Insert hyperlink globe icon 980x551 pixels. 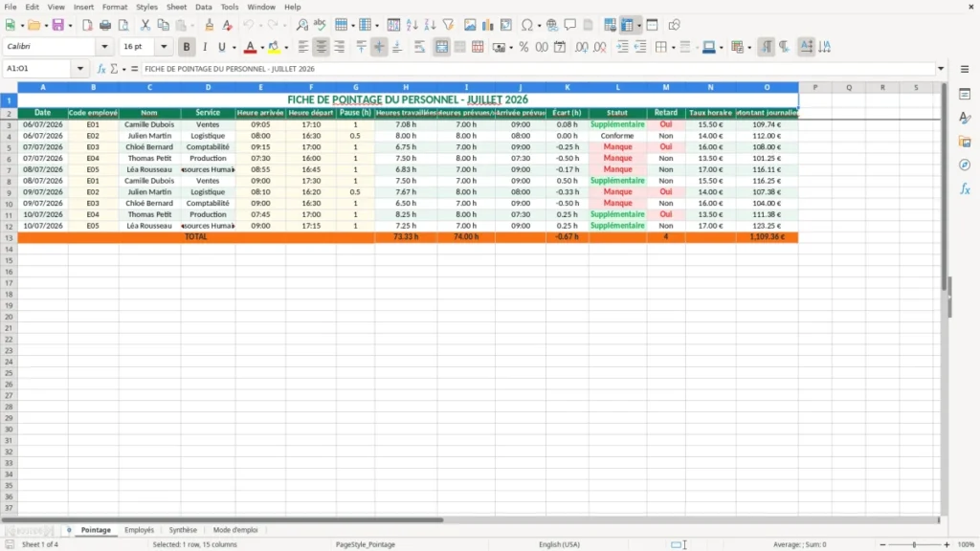[x=552, y=25]
